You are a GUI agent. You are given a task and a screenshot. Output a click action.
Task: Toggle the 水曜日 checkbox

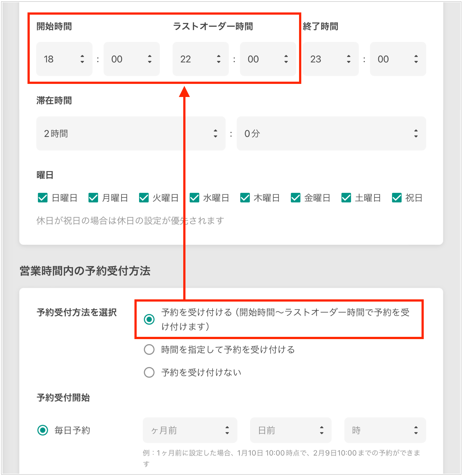(x=195, y=198)
